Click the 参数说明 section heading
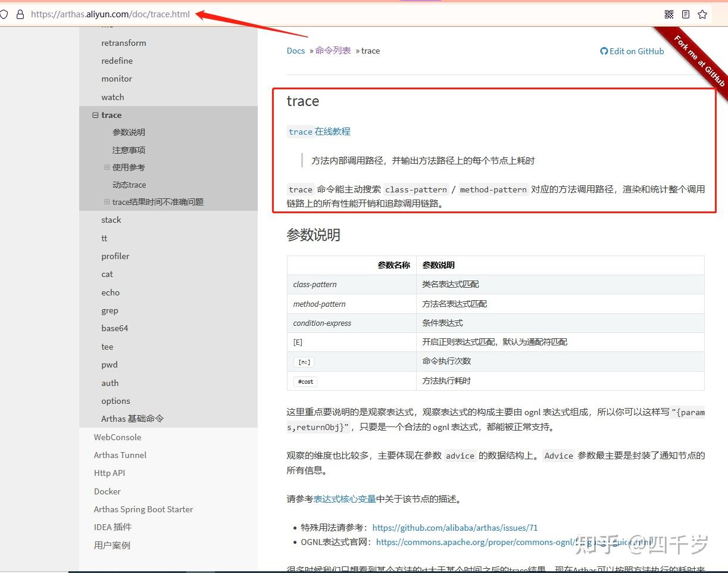728x573 pixels. 313,235
